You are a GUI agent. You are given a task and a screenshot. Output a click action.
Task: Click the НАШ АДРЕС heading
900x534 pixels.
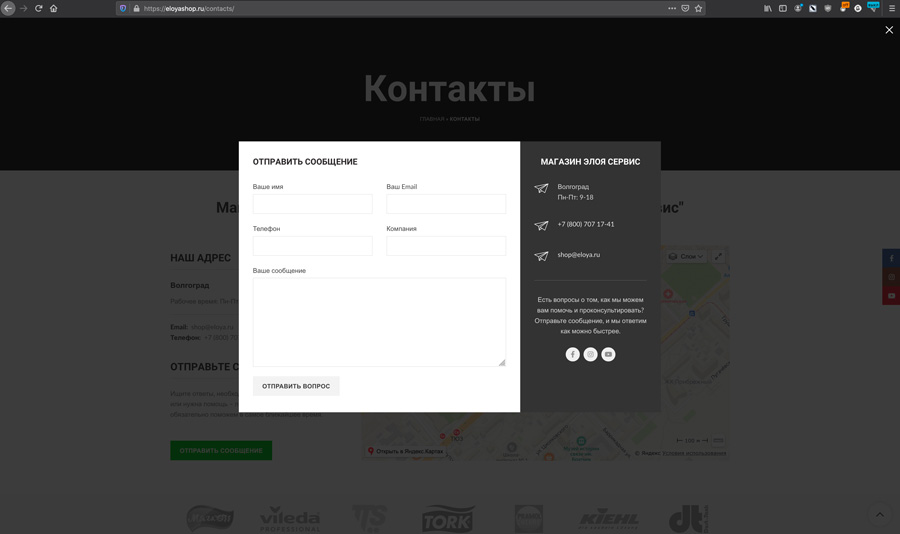coord(200,258)
